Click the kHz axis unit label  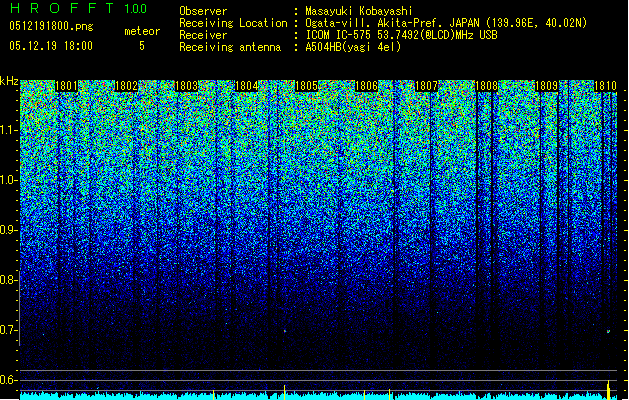[x=9, y=81]
